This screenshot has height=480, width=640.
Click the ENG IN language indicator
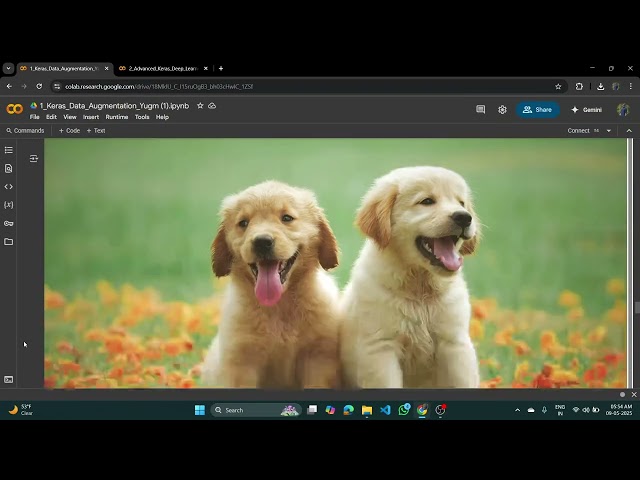tap(560, 410)
